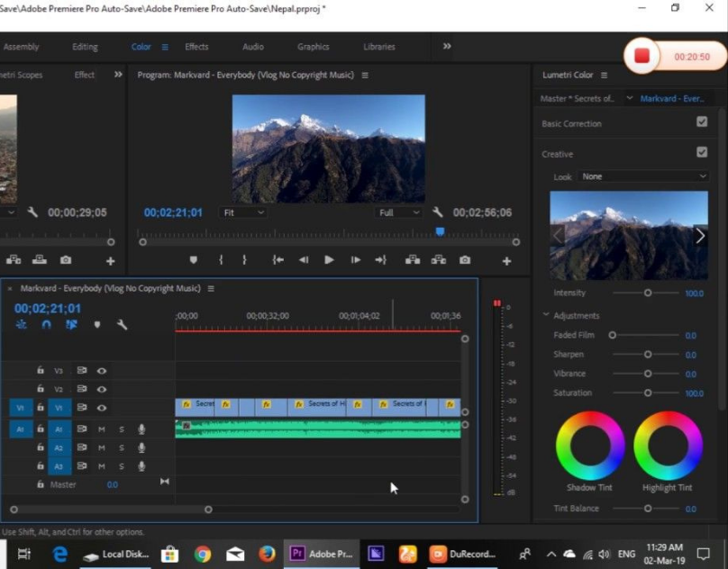Viewport: 728px width, 569px height.
Task: Go to next Look preview arrow
Action: 700,236
